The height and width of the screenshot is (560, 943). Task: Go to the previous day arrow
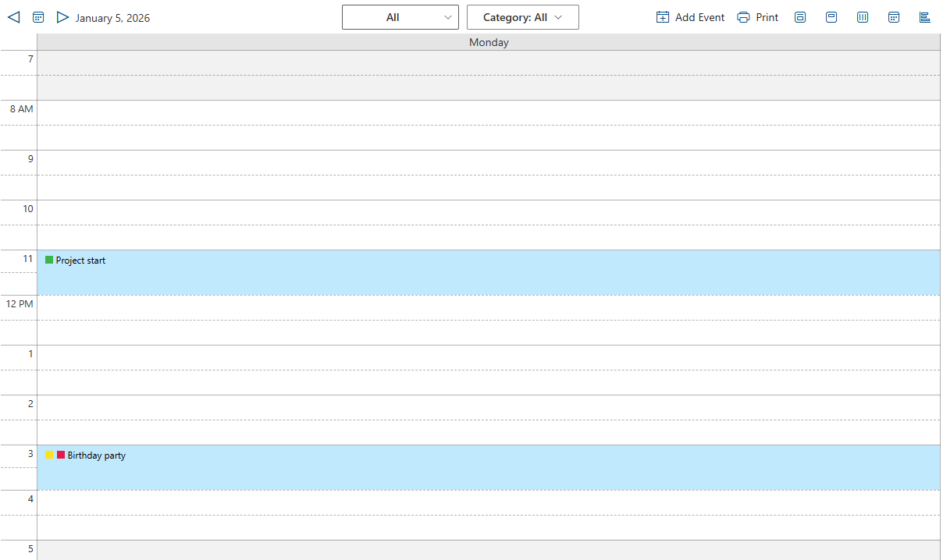point(14,17)
